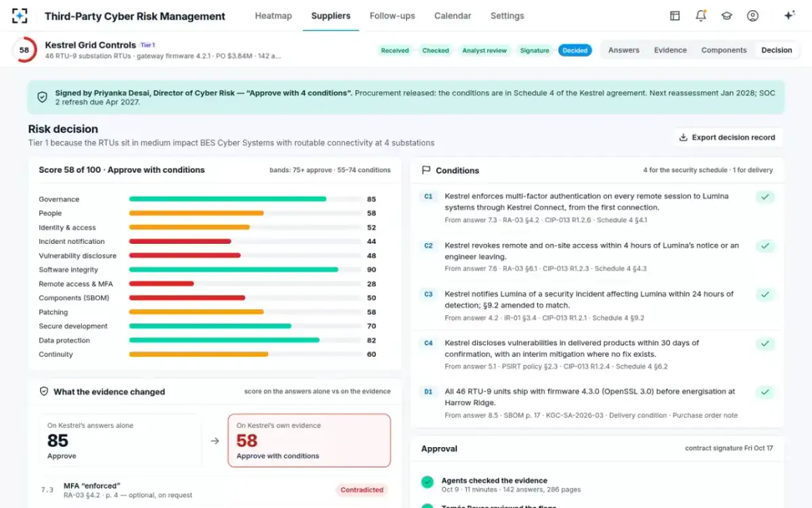The height and width of the screenshot is (508, 812).
Task: Click the arrow between score cards
Action: click(x=215, y=441)
